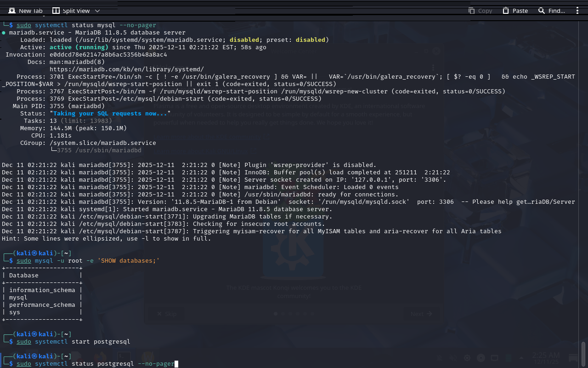Select the information_schema row in the table

42,290
